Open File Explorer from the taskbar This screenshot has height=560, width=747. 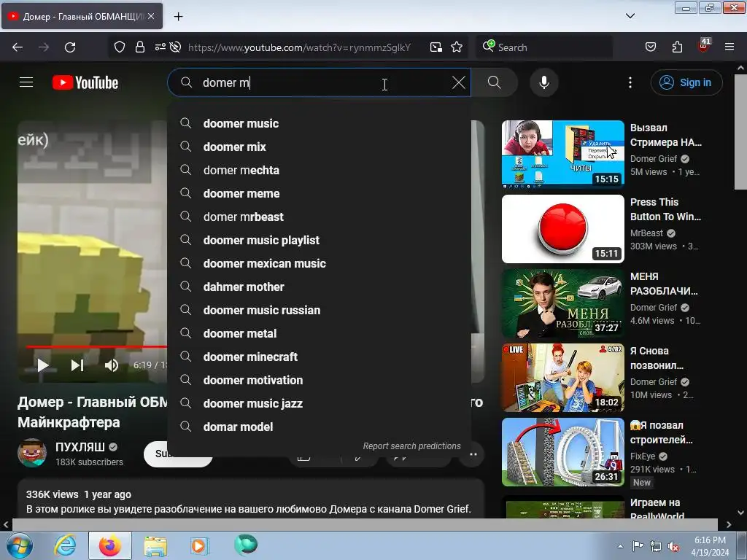pyautogui.click(x=155, y=545)
